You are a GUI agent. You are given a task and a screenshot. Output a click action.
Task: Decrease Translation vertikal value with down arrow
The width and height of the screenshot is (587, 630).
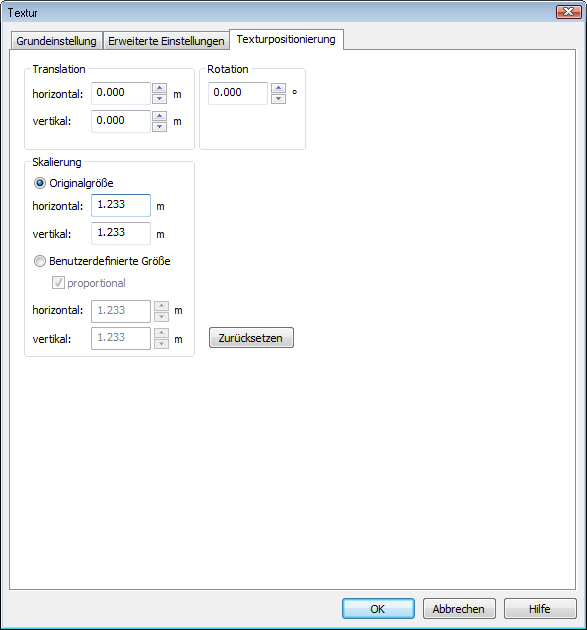160,127
